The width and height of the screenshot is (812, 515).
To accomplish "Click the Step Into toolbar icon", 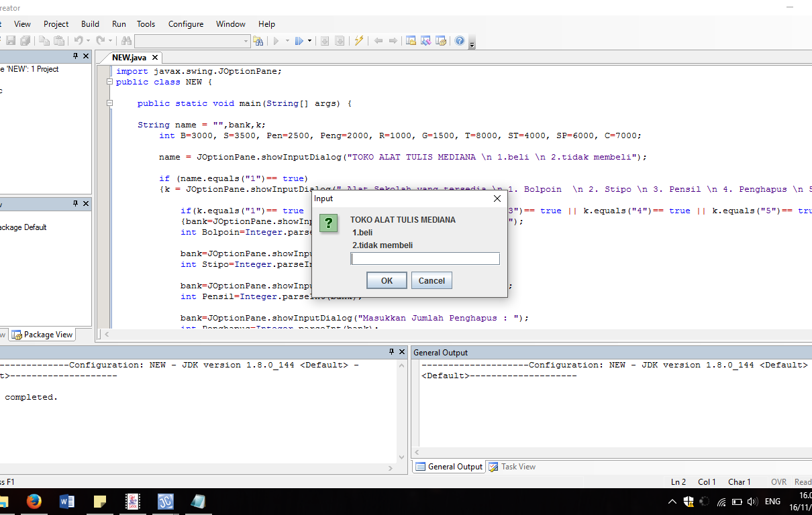I will [x=325, y=41].
